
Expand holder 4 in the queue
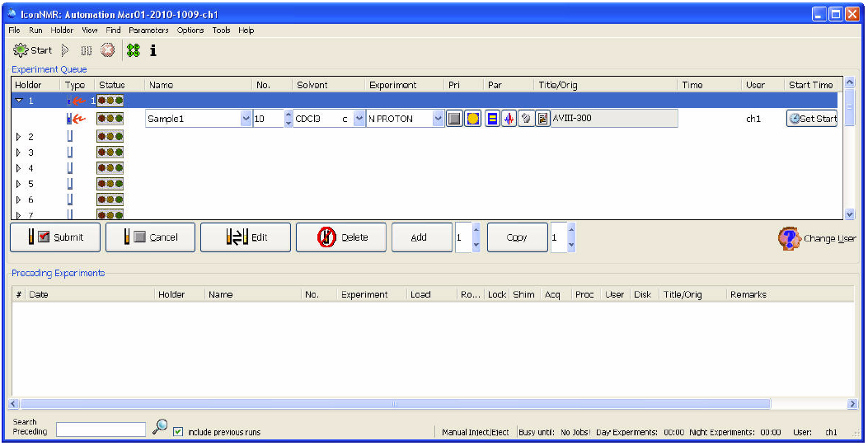[x=18, y=167]
